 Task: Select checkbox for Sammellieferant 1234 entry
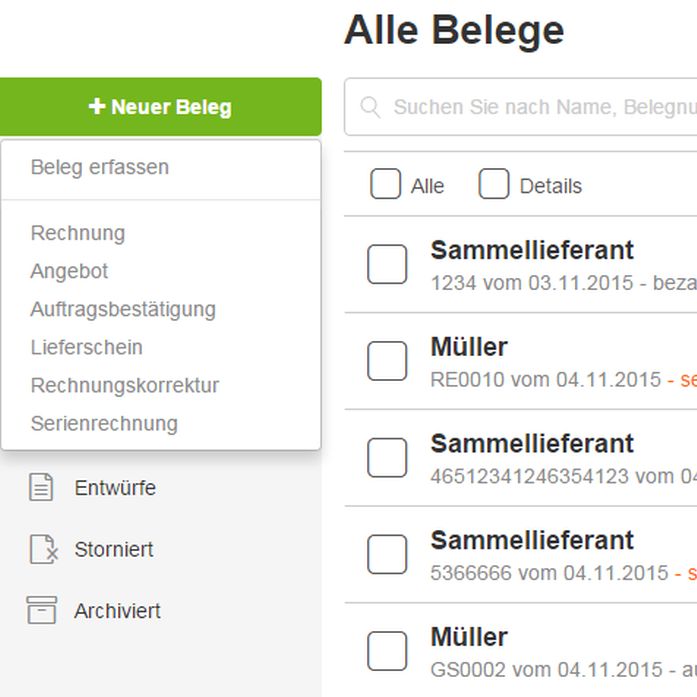387,264
